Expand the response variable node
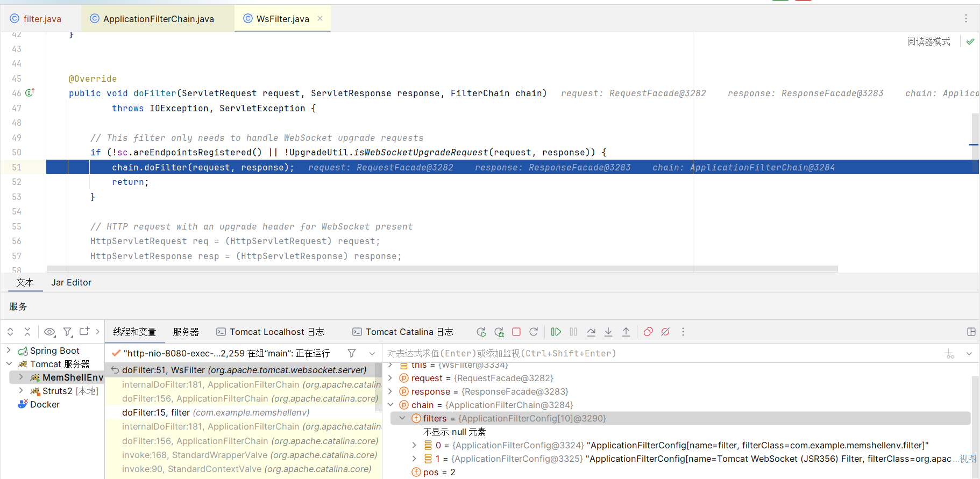980x479 pixels. tap(391, 391)
